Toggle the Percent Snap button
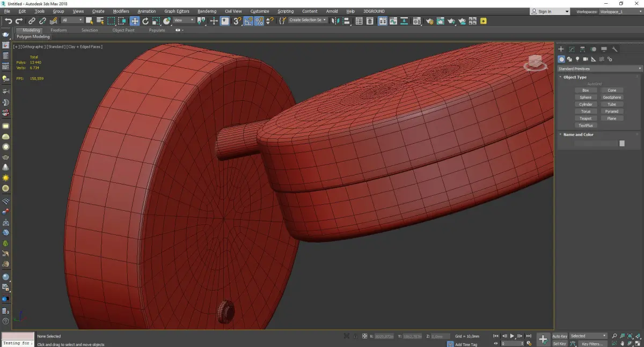The height and width of the screenshot is (347, 644). coord(259,21)
